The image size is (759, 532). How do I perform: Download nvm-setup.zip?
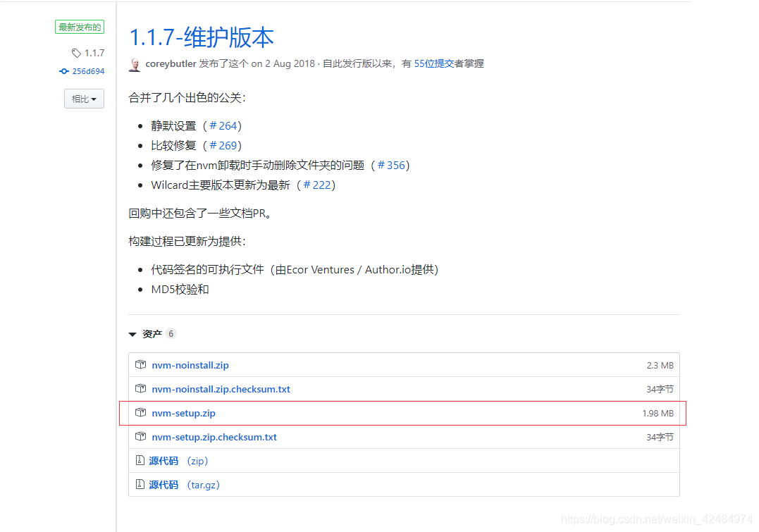183,413
